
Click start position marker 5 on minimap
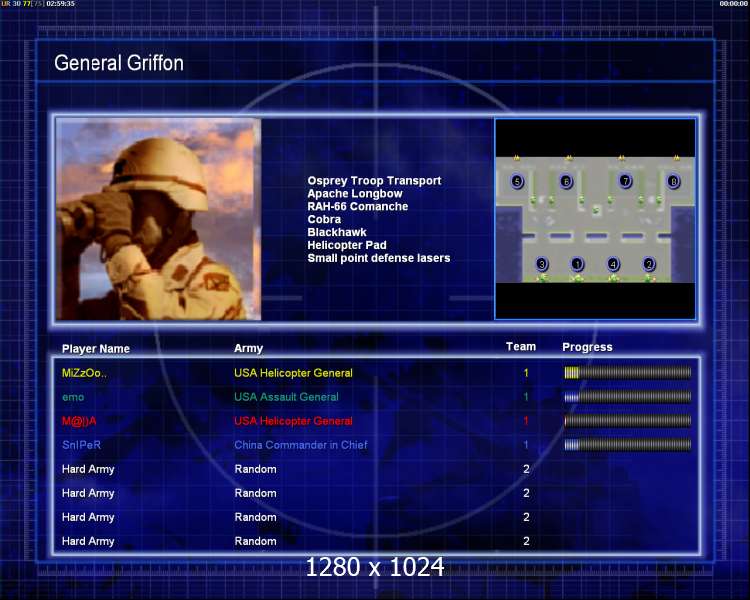tap(517, 181)
